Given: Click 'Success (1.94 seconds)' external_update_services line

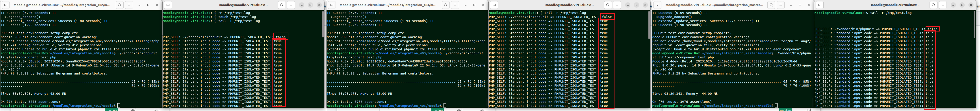Looking at the screenshot, I should pos(380,21).
